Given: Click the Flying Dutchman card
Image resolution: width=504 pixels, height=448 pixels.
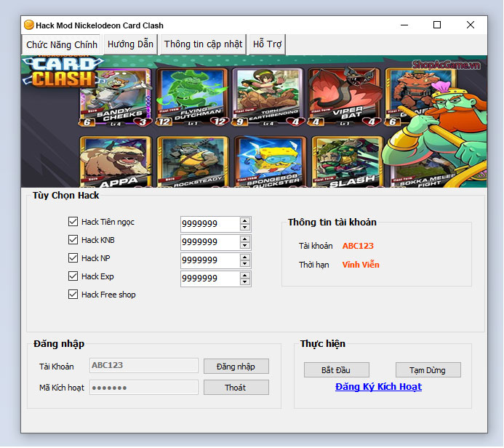Looking at the screenshot, I should 192,97.
